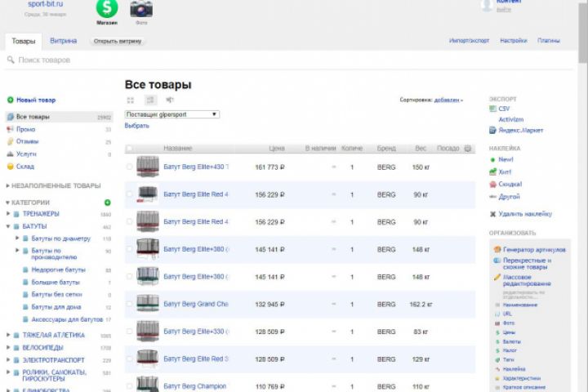This screenshot has height=392, width=588.
Task: Expand Батуты по диаметру subcategory
Action: point(17,238)
